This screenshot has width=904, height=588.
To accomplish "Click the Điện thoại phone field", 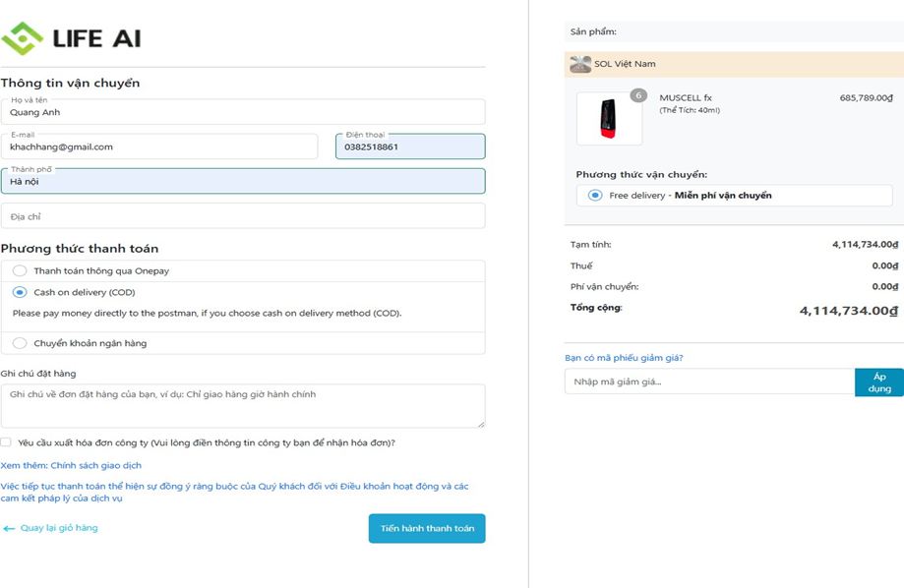I will 409,147.
